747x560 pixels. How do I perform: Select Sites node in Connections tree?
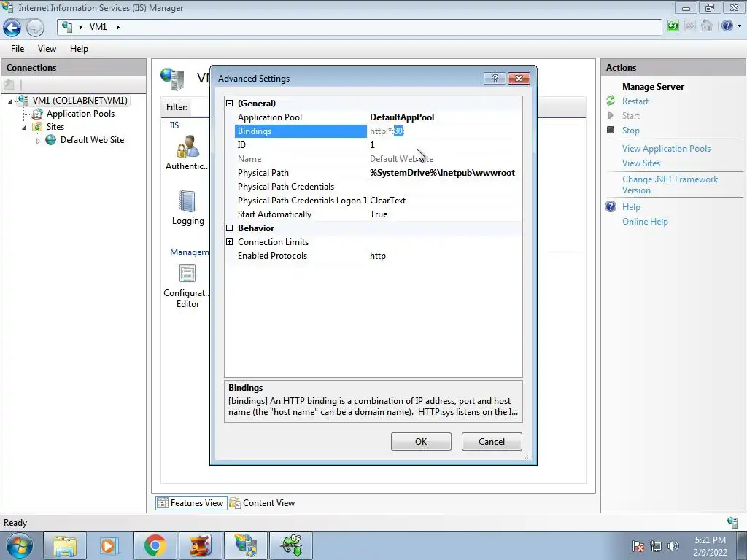(55, 127)
